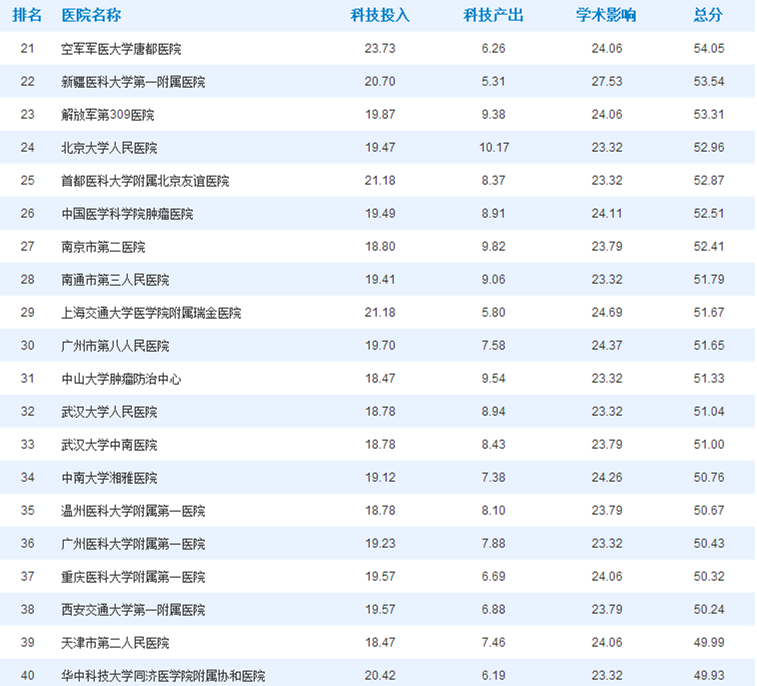Click rank number 35
Image resolution: width=757 pixels, height=686 pixels.
28,510
